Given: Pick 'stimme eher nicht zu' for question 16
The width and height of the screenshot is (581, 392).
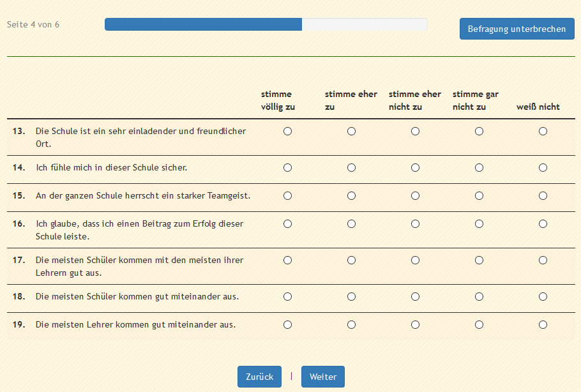Looking at the screenshot, I should [x=416, y=224].
